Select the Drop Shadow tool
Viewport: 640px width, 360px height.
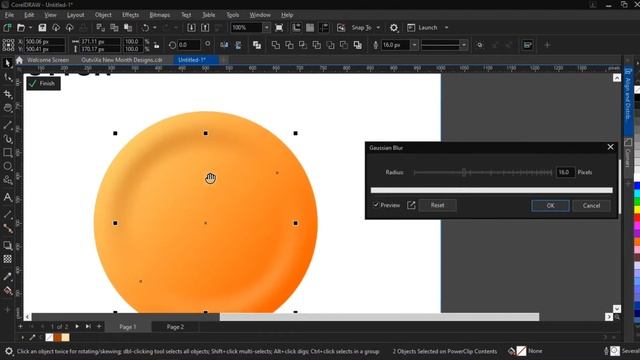pos(7,245)
